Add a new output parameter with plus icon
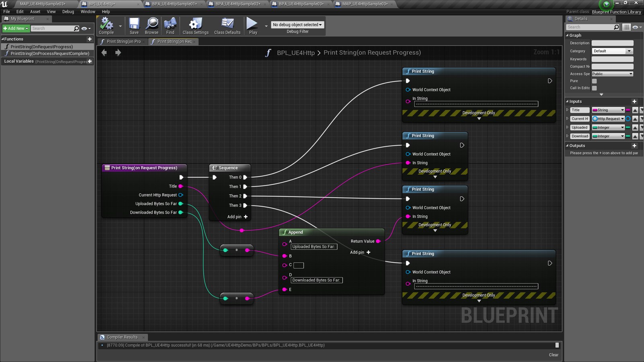This screenshot has height=362, width=644. [x=634, y=146]
